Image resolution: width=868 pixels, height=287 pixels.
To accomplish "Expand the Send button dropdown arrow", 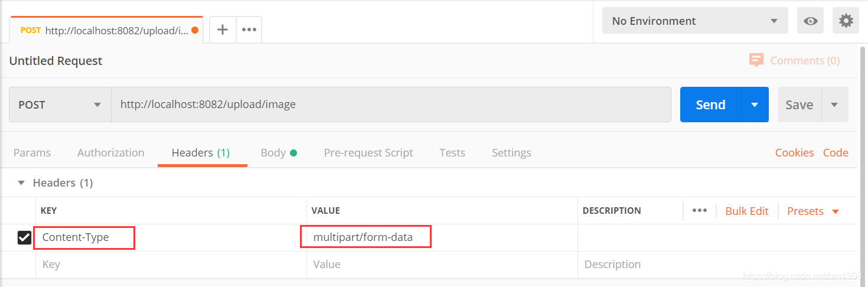I will click(x=755, y=105).
